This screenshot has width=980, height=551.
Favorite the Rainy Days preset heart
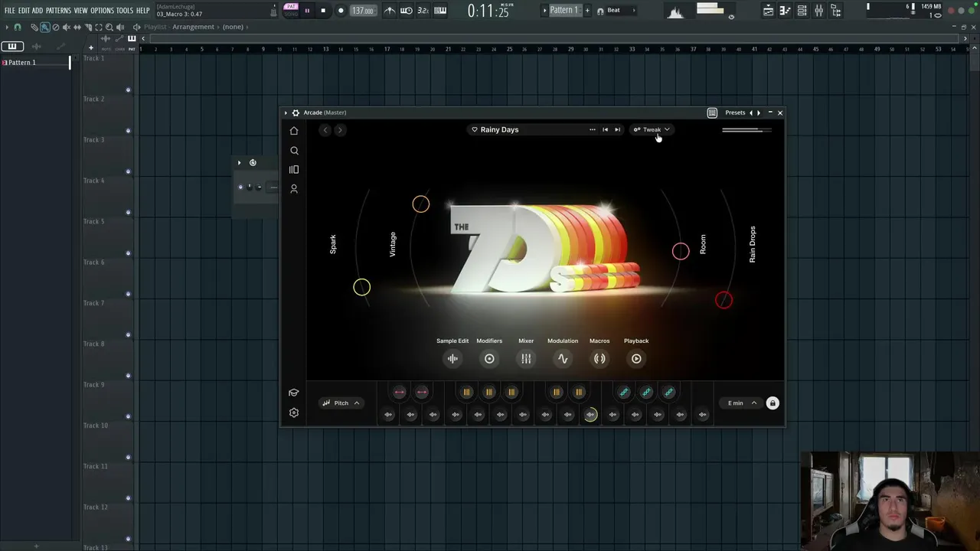tap(475, 129)
